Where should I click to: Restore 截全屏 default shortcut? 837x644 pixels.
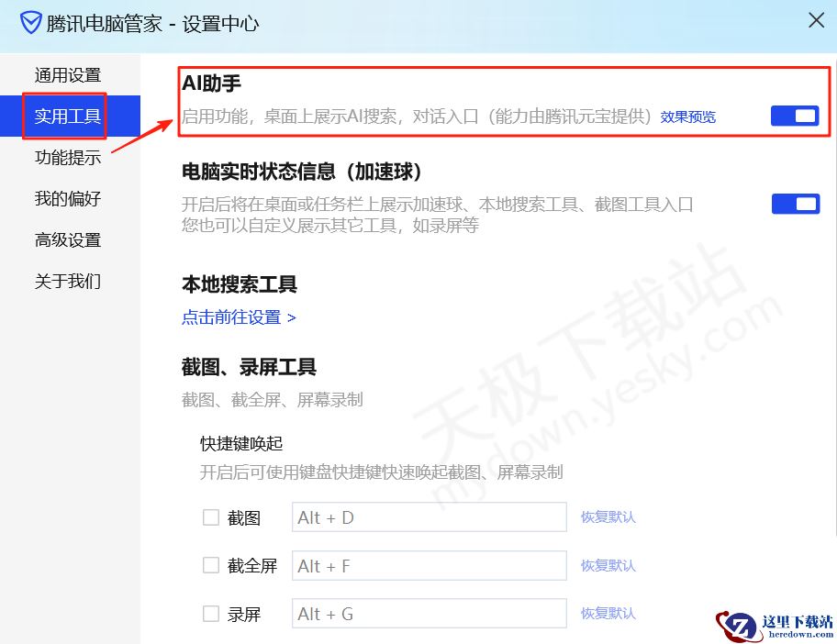(608, 565)
